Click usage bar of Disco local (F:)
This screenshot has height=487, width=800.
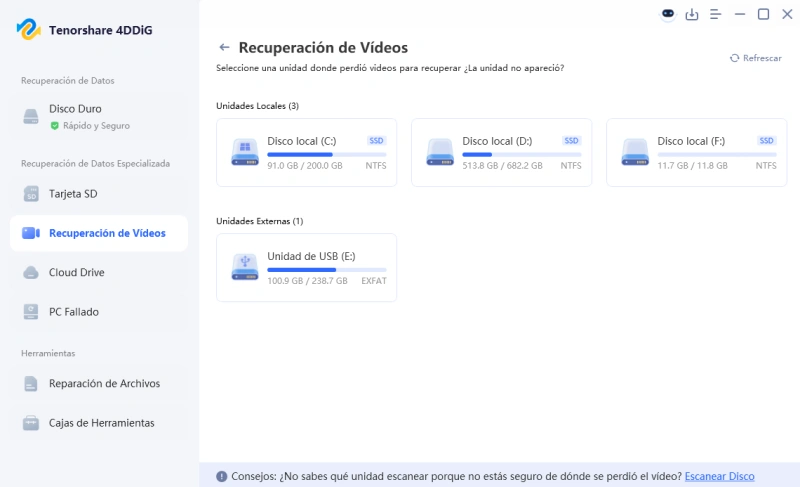[716, 155]
